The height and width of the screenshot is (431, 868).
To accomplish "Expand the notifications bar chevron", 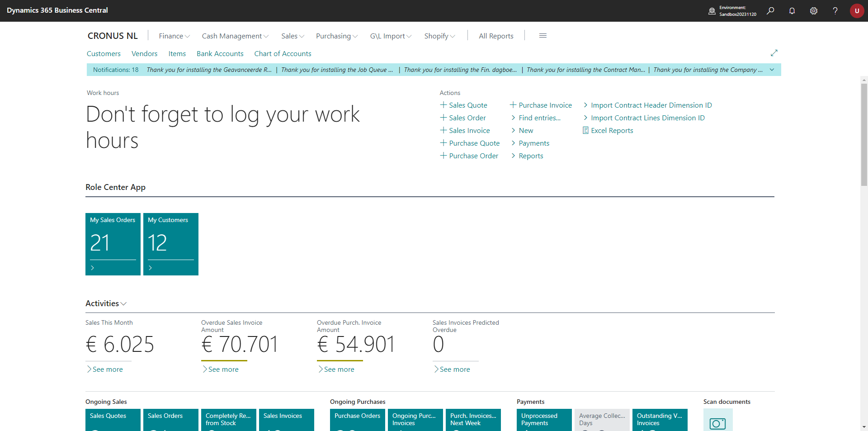I will 772,70.
